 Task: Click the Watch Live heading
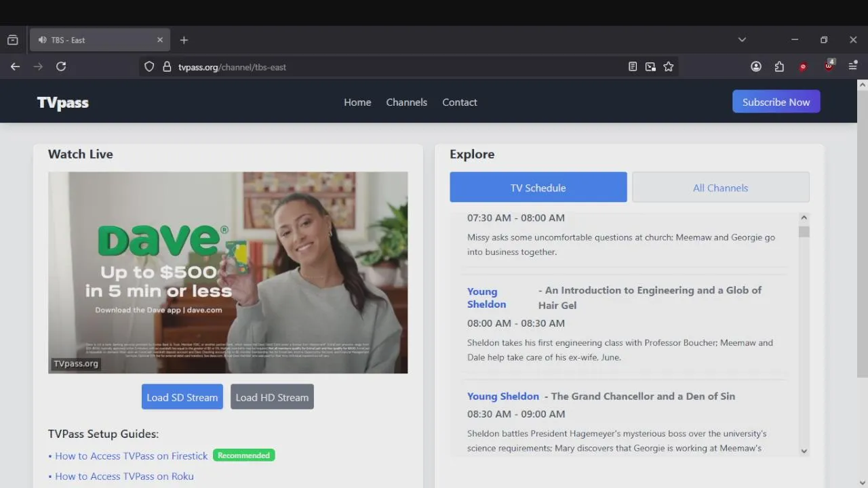pyautogui.click(x=81, y=154)
